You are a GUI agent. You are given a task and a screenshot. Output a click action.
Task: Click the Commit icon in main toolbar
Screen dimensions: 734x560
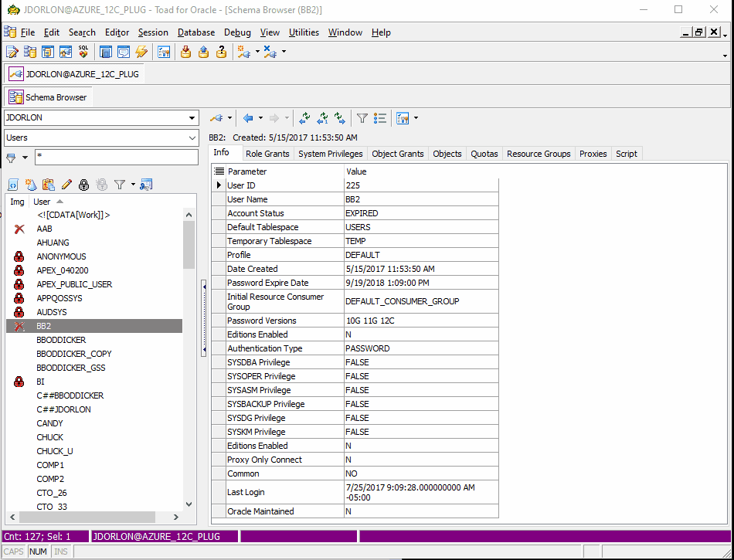click(185, 52)
